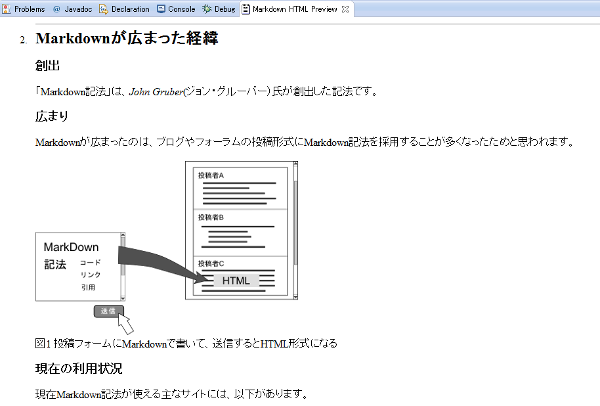
Task: Click the figure caption starting with "図1"
Action: tap(186, 344)
